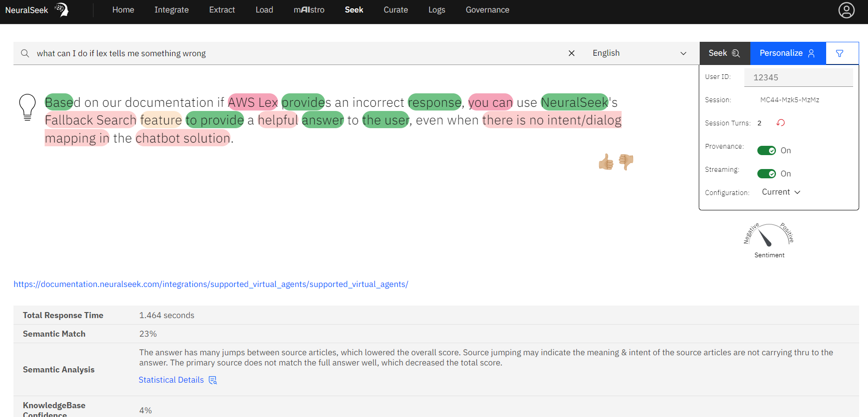Clear the search query with X
The width and height of the screenshot is (868, 417).
click(571, 53)
